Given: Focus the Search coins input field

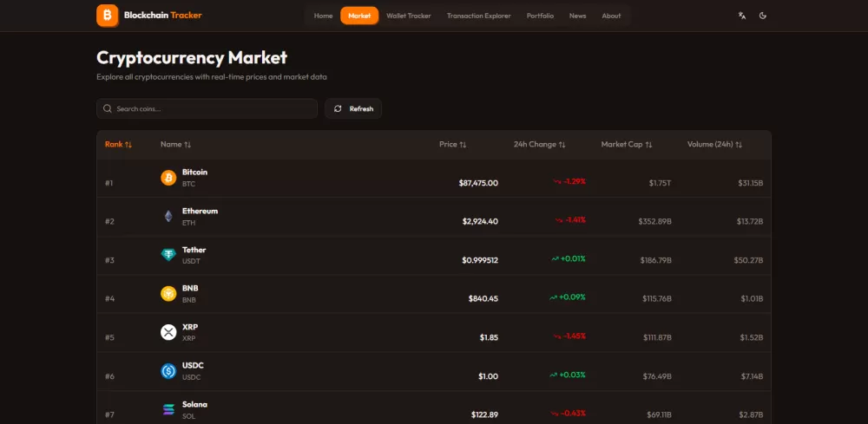Looking at the screenshot, I should pyautogui.click(x=207, y=108).
